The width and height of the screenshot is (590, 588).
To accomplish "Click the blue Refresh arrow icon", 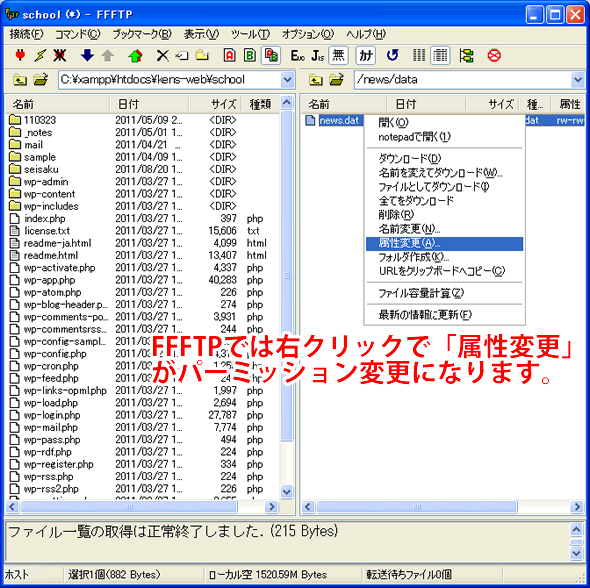I will [x=392, y=56].
